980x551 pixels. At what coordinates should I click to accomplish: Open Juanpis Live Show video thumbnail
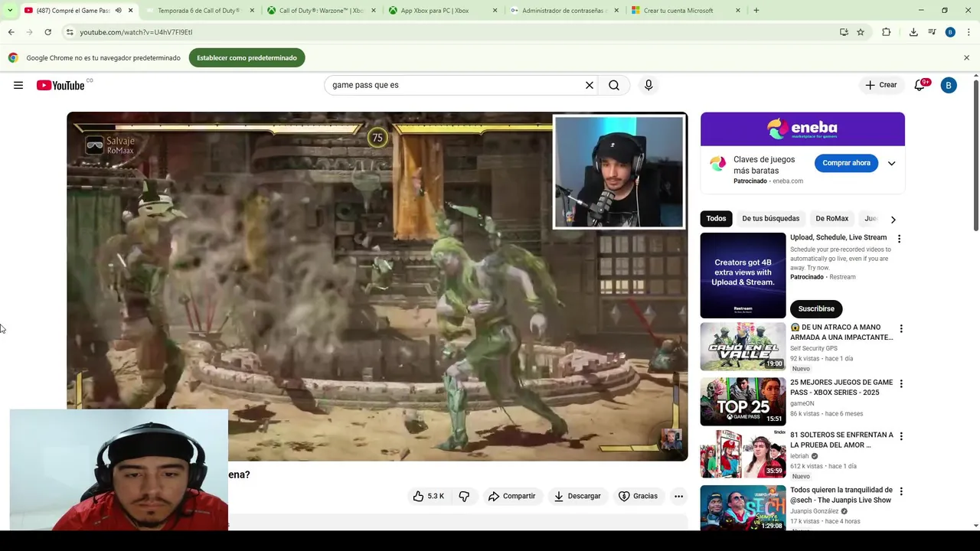click(743, 508)
